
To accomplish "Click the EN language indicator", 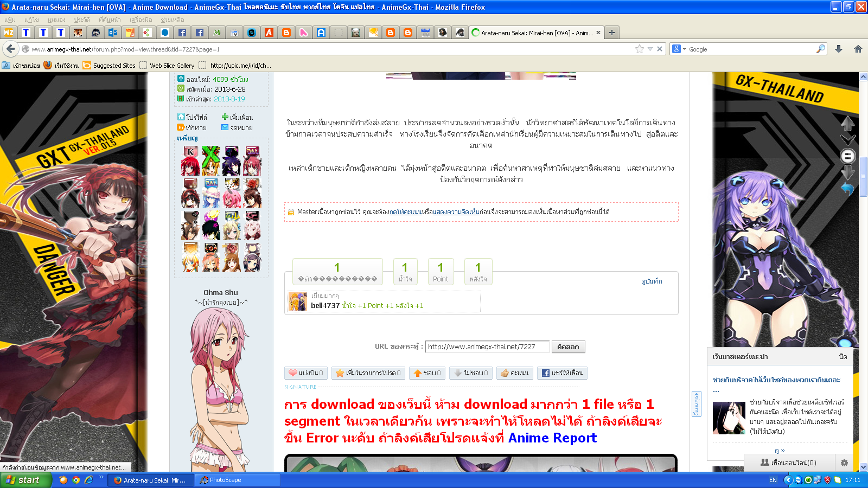I will (x=773, y=480).
